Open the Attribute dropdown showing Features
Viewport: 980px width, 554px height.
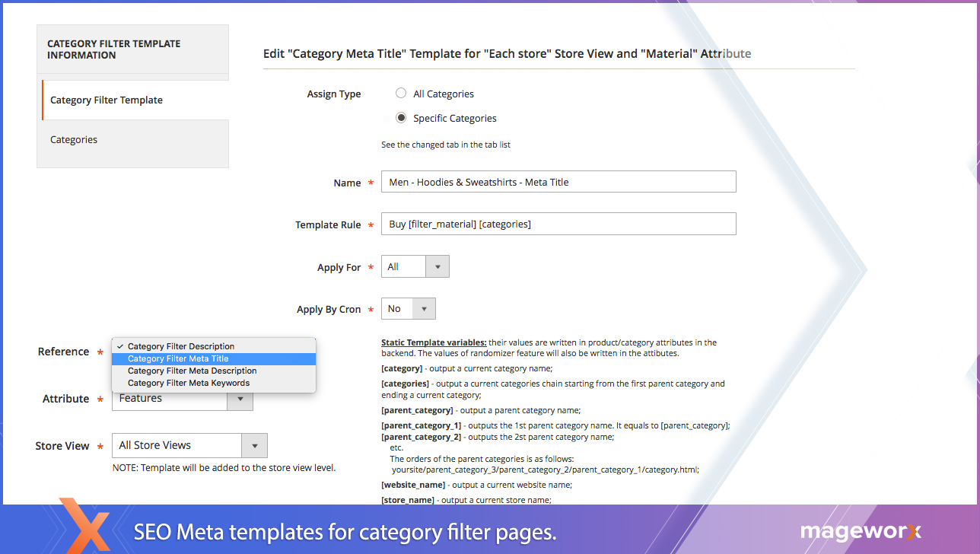click(183, 399)
